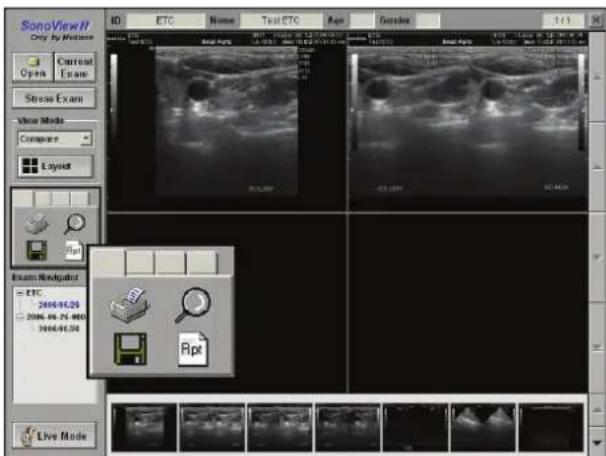Click the Open button with folder icon

33,67
